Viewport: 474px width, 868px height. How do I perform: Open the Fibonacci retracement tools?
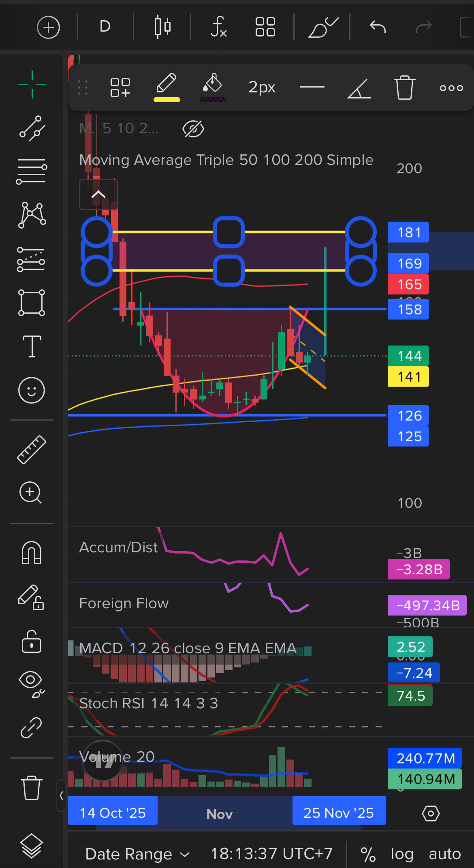32,171
